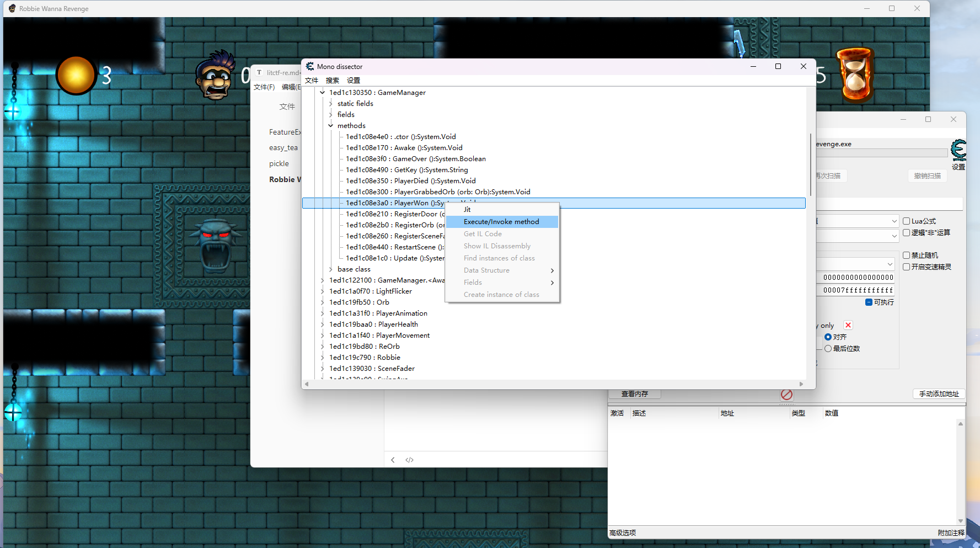Click the Cheat Engine logo settings icon
Screen dimensions: 980x548
point(958,150)
